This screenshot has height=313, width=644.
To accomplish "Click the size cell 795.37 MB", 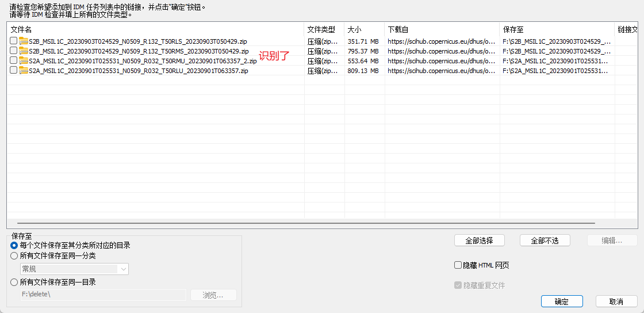I will 363,51.
